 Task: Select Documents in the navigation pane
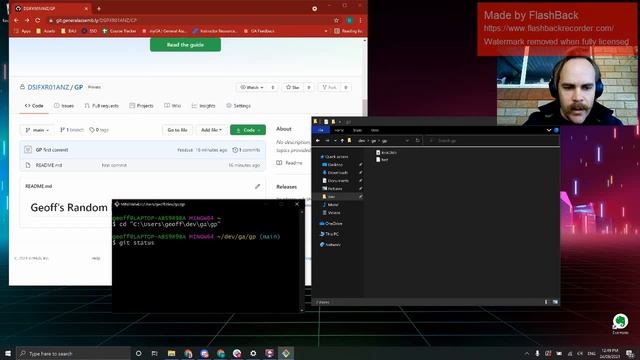click(336, 180)
